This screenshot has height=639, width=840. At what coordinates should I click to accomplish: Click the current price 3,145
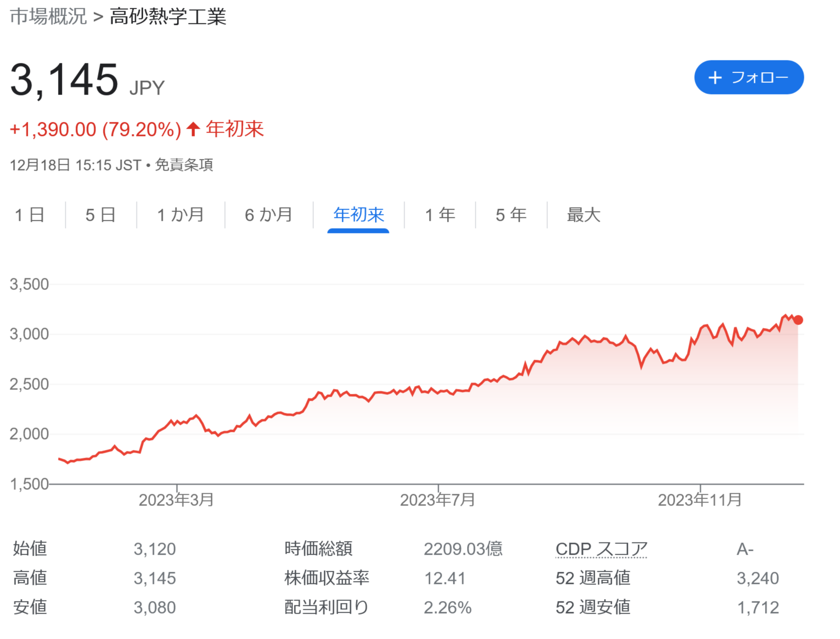click(64, 79)
